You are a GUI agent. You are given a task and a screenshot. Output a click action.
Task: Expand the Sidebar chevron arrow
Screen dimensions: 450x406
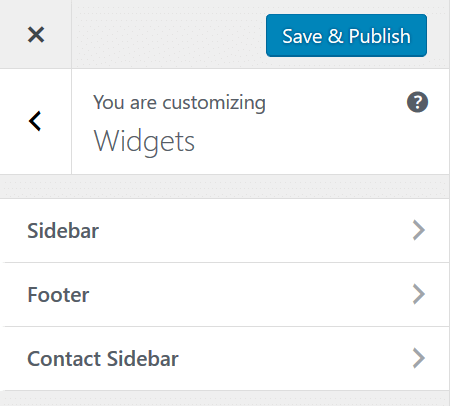point(419,230)
